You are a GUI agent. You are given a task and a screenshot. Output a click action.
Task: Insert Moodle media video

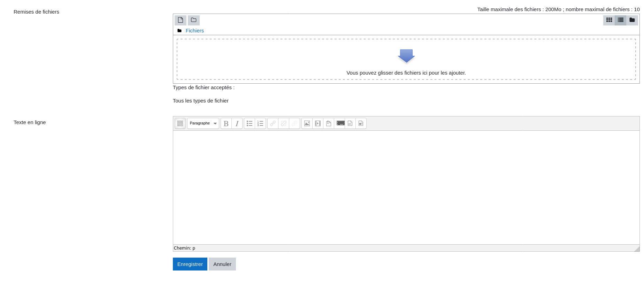click(x=318, y=123)
